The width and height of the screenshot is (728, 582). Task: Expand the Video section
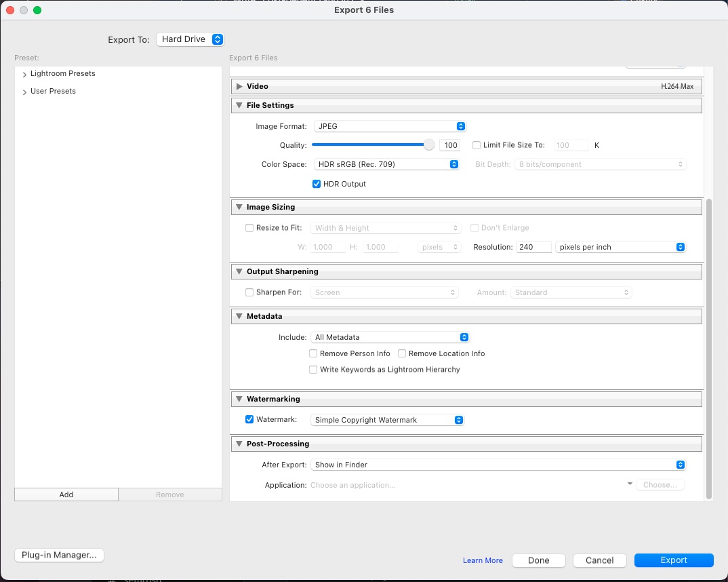point(239,86)
